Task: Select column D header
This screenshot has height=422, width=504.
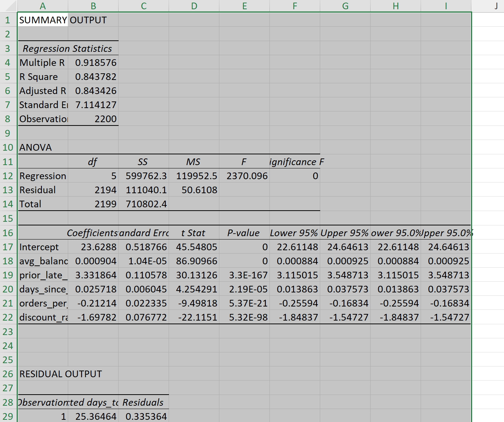Action: (194, 6)
